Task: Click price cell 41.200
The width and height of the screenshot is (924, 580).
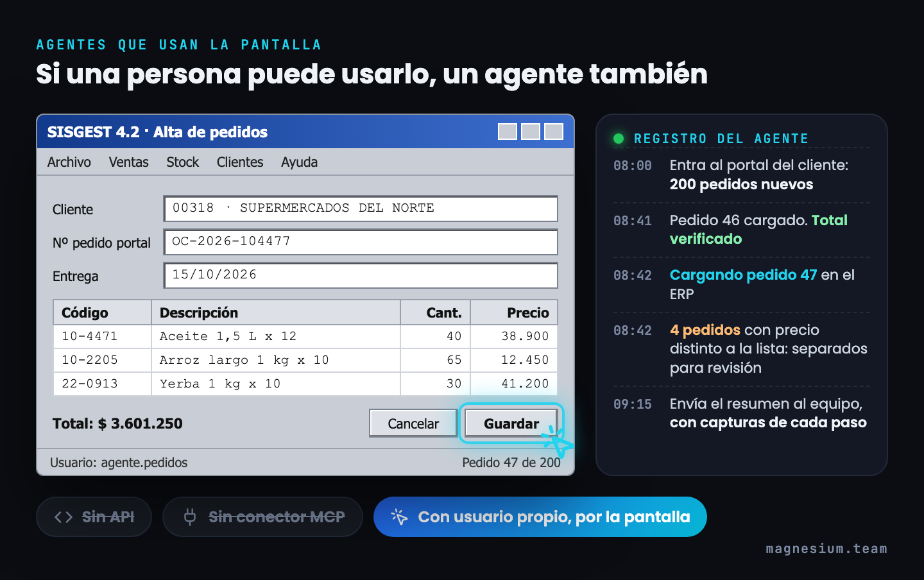Action: point(514,384)
